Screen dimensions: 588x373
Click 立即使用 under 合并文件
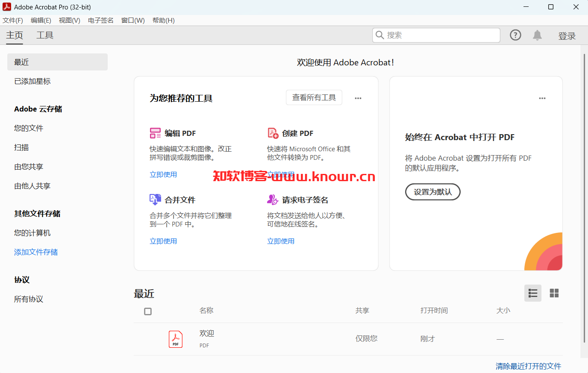coord(163,241)
